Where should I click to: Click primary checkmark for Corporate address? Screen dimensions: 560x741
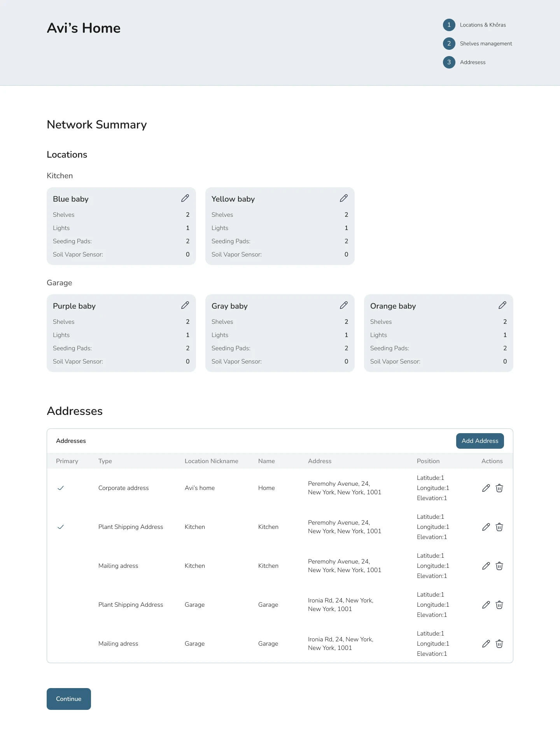coord(61,488)
